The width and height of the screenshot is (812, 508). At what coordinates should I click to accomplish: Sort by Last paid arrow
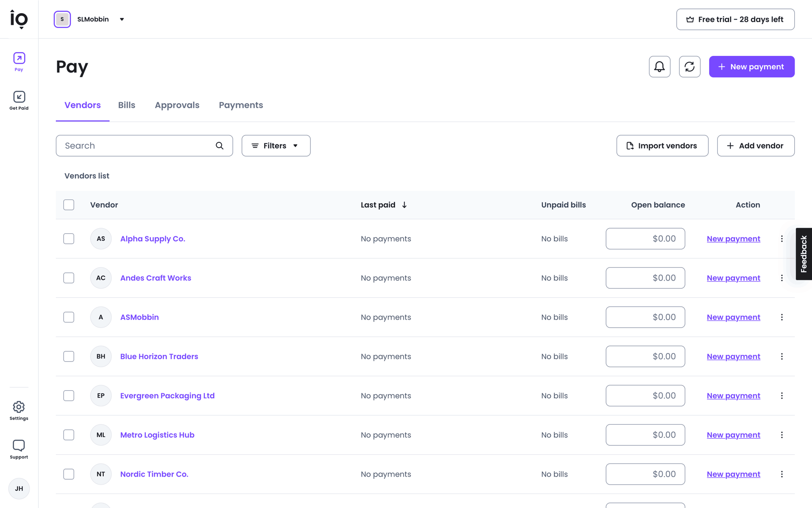404,205
